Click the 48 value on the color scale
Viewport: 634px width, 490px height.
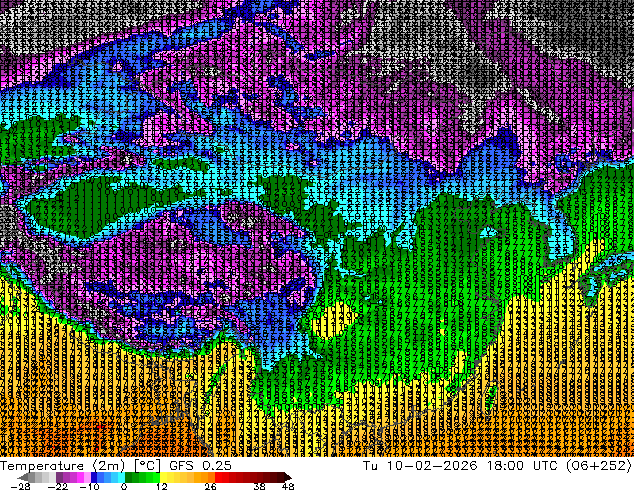coord(288,486)
